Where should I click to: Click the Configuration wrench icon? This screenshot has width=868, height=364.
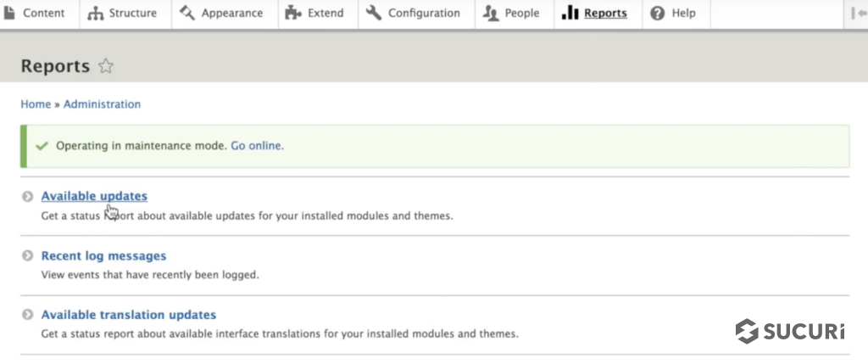tap(374, 14)
